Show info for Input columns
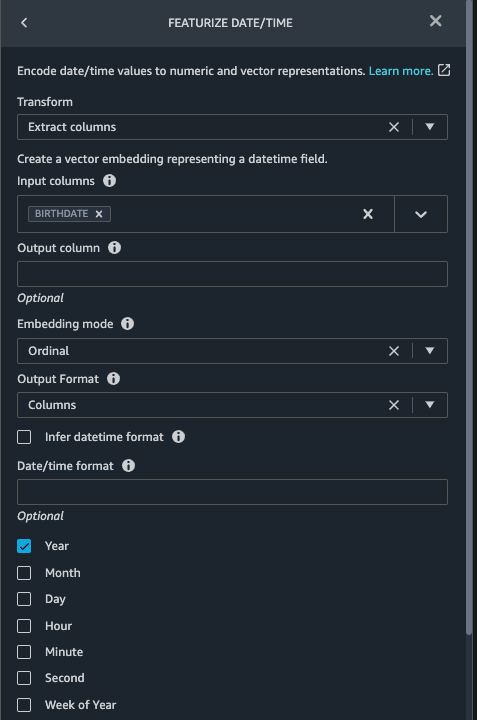Viewport: 477px width, 720px height. (109, 181)
